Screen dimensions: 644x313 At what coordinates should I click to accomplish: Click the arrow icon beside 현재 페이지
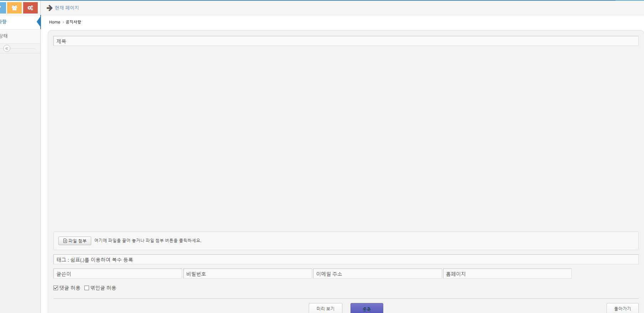coord(50,8)
